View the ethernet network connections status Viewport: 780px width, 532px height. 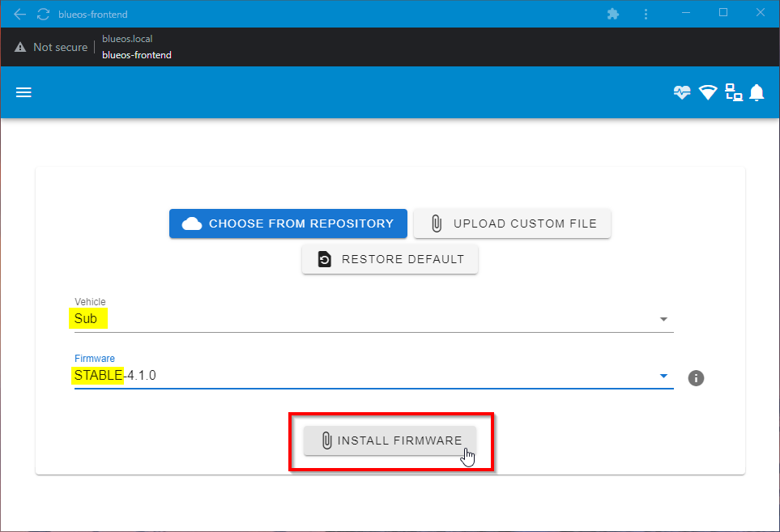(x=733, y=92)
